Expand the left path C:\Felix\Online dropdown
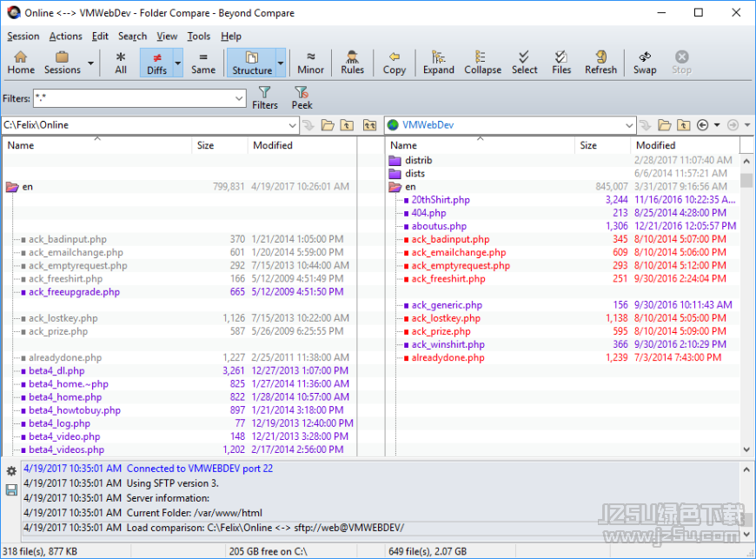The width and height of the screenshot is (756, 559). pyautogui.click(x=292, y=125)
